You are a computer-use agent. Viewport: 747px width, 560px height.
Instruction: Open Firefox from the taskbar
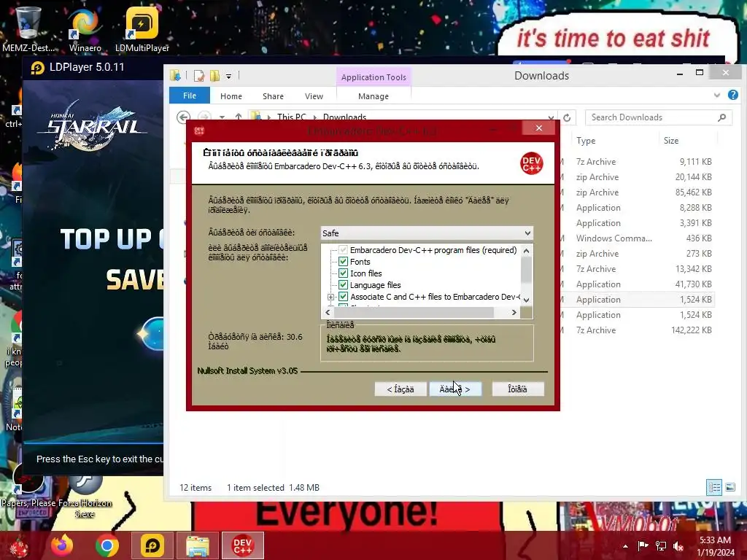63,545
